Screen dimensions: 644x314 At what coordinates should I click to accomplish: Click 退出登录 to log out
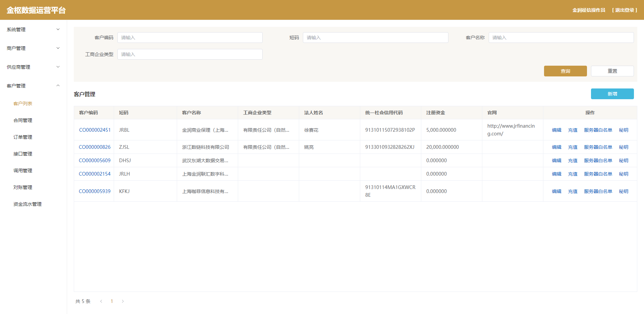[625, 10]
